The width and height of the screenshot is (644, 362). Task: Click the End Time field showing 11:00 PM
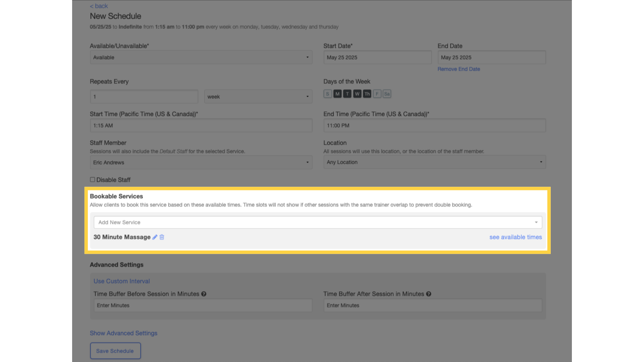point(435,125)
